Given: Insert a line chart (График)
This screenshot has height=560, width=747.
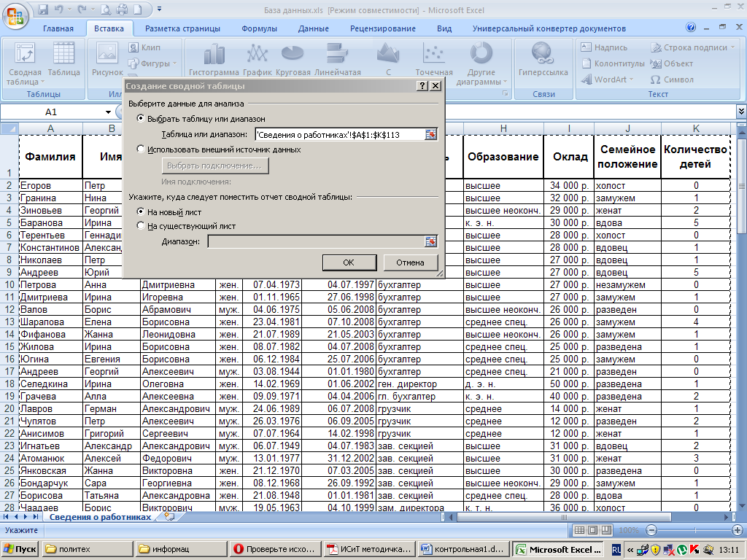Looking at the screenshot, I should 258,60.
